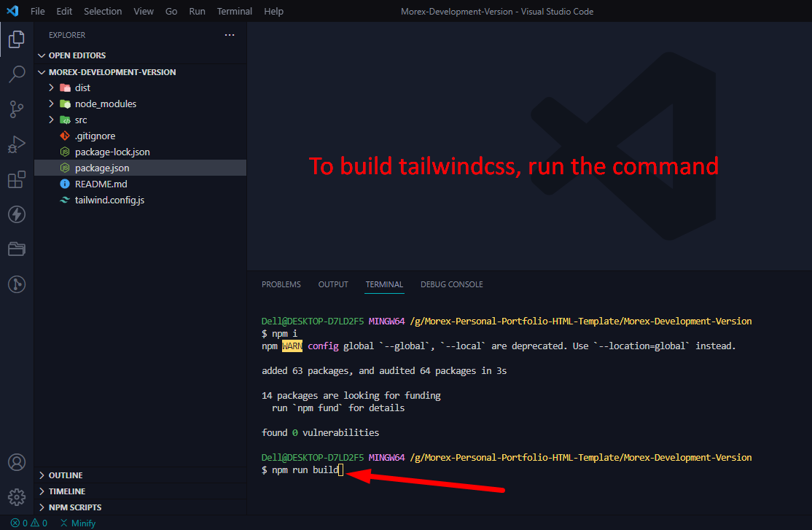
Task: Open tailwind.config.js in the tree
Action: click(110, 200)
